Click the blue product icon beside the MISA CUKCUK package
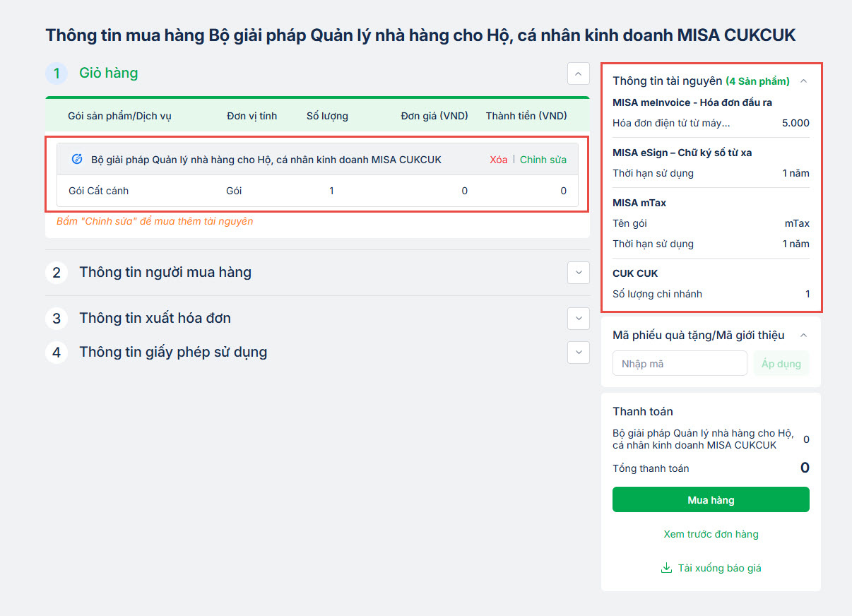 click(77, 159)
